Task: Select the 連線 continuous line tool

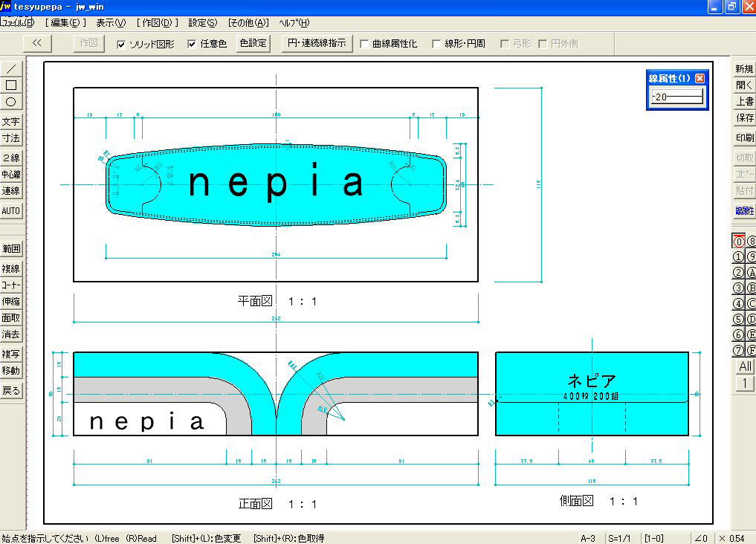Action: click(x=11, y=191)
